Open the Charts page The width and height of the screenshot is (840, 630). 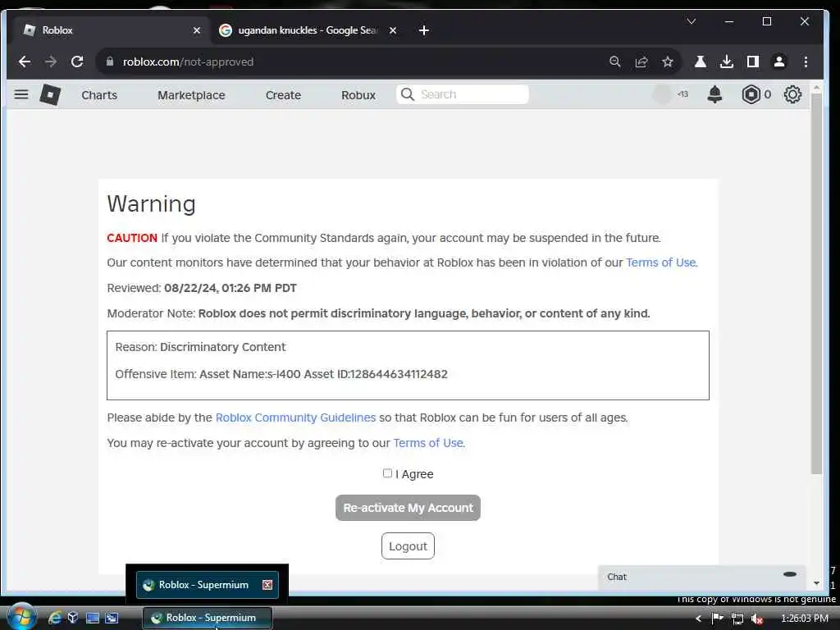pyautogui.click(x=99, y=95)
